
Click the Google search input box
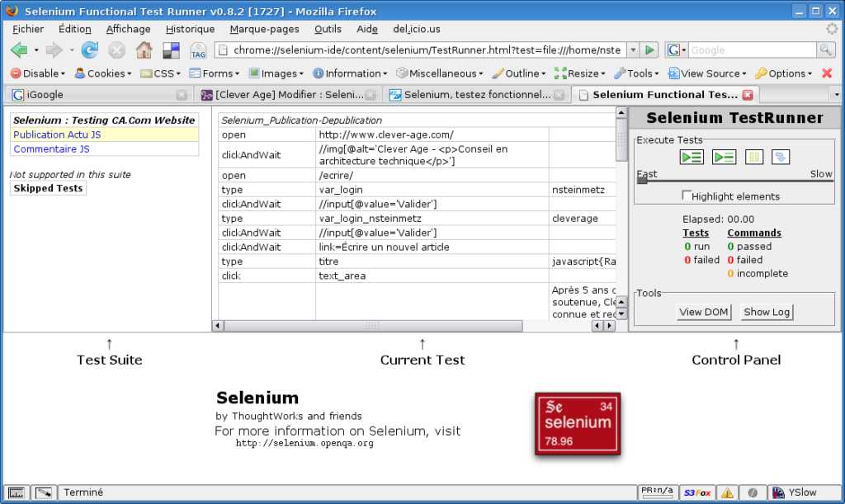point(753,50)
